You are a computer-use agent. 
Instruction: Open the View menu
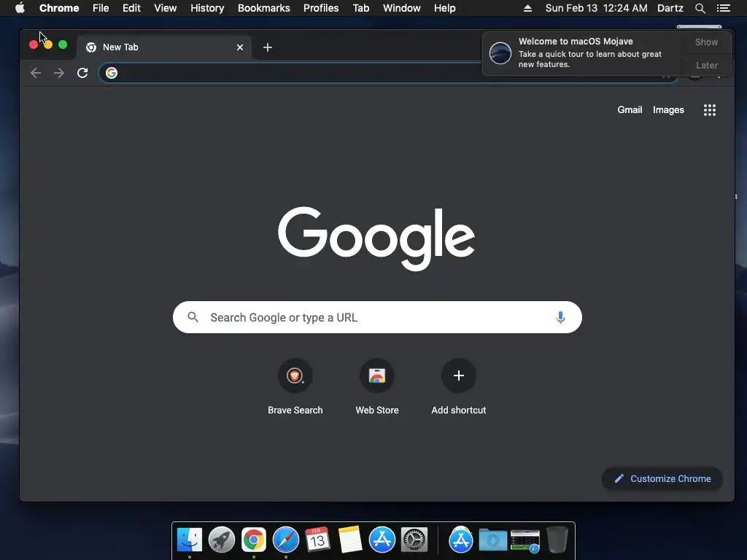166,8
